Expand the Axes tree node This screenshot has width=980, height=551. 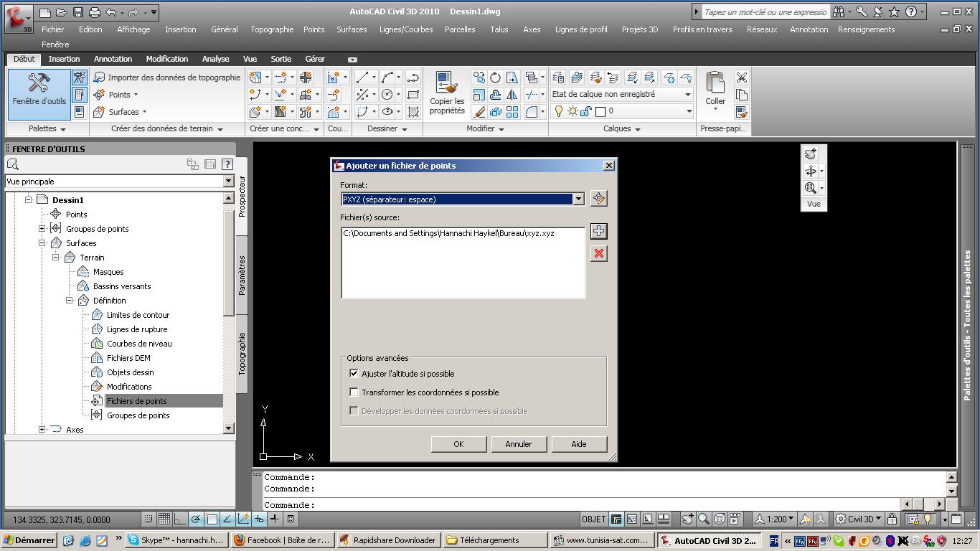point(42,429)
